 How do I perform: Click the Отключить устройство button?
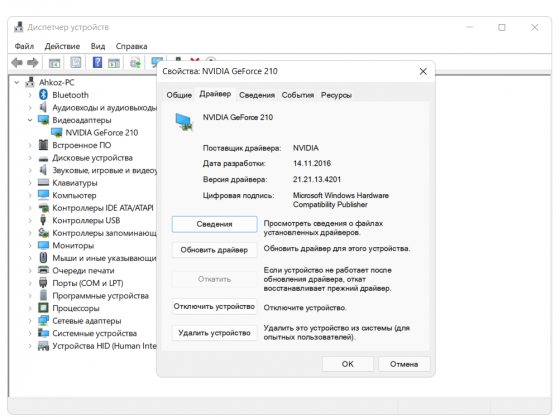click(214, 306)
